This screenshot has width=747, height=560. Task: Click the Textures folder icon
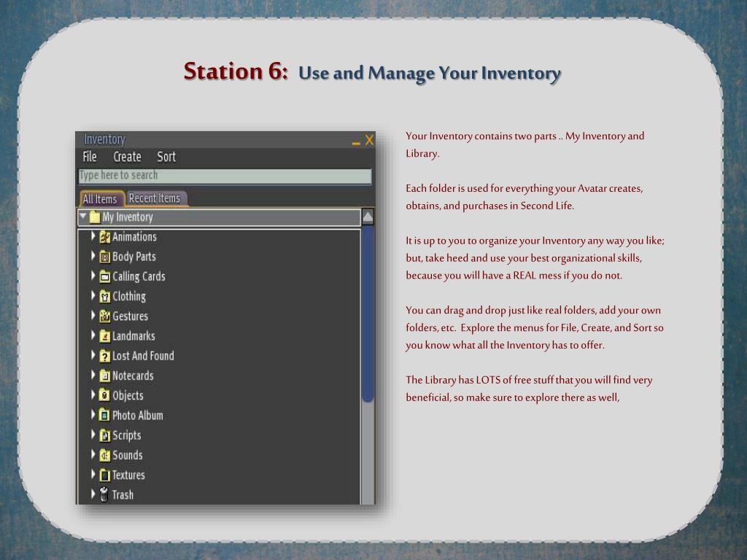pyautogui.click(x=105, y=475)
